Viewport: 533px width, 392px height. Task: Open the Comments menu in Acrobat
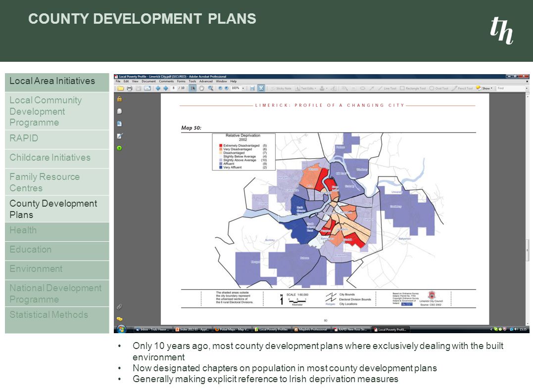tap(166, 82)
